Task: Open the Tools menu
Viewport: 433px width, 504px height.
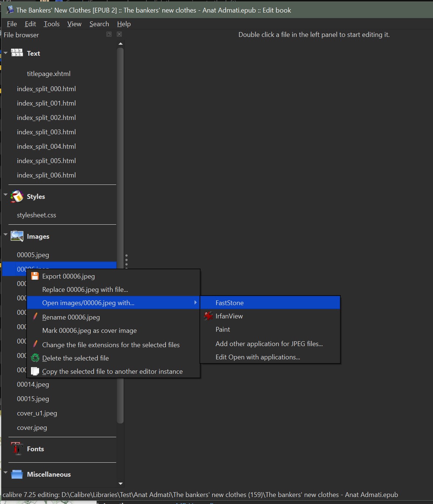Action: tap(52, 24)
